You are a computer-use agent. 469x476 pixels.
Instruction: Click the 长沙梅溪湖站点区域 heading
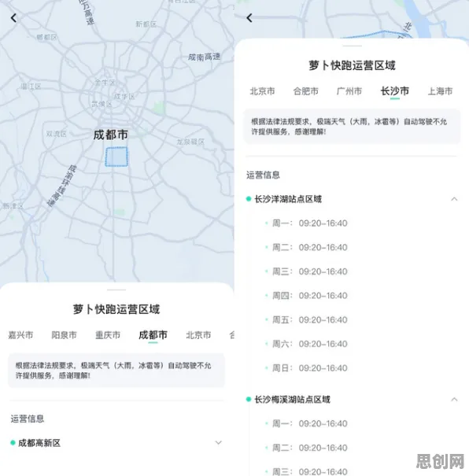click(292, 400)
